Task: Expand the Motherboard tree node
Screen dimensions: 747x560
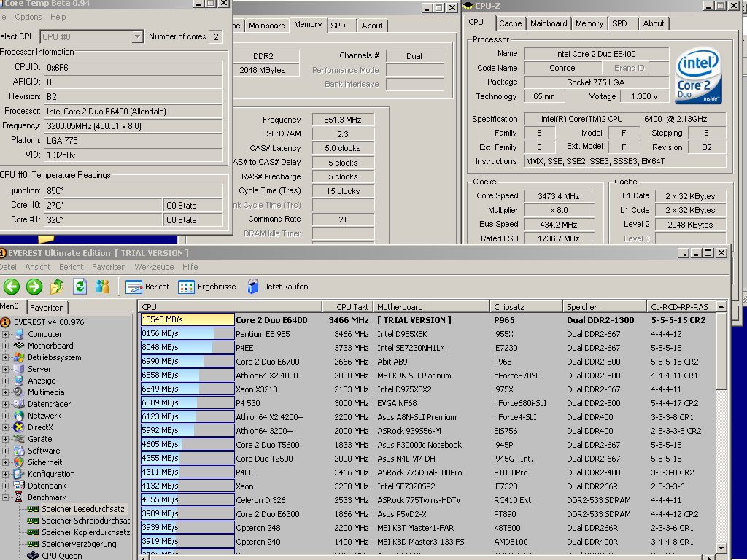Action: click(x=5, y=346)
